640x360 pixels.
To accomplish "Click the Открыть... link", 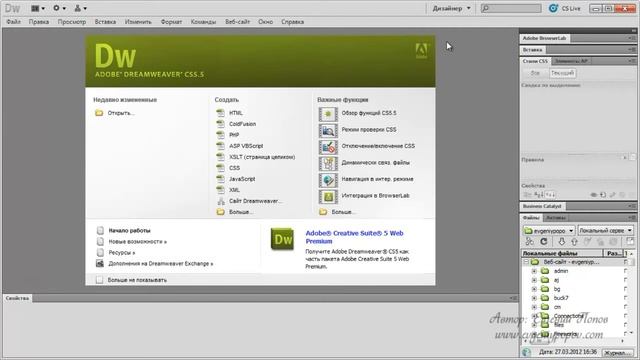I will (121, 113).
